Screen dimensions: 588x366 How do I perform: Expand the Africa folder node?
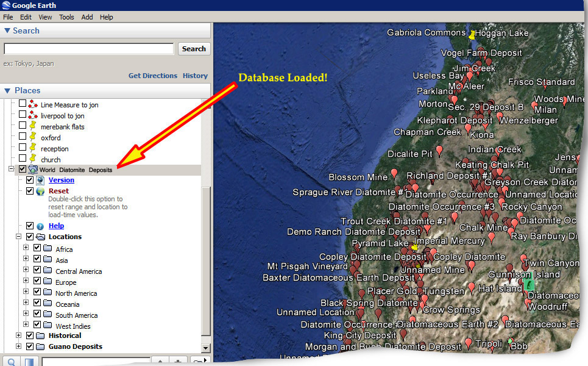click(x=26, y=248)
